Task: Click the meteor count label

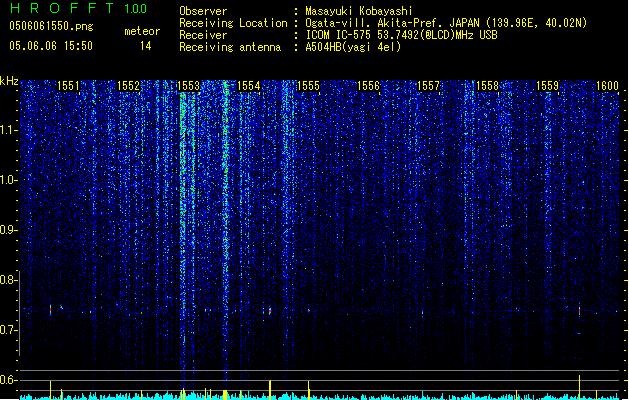Action: click(x=142, y=31)
